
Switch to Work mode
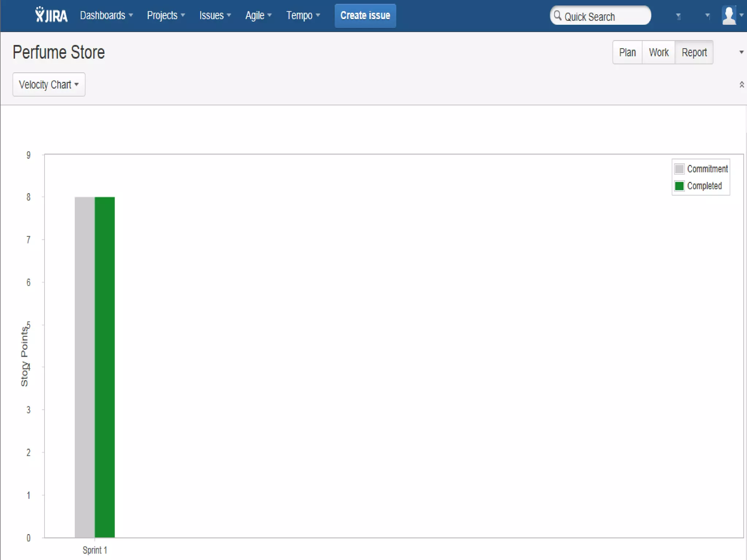click(x=658, y=52)
